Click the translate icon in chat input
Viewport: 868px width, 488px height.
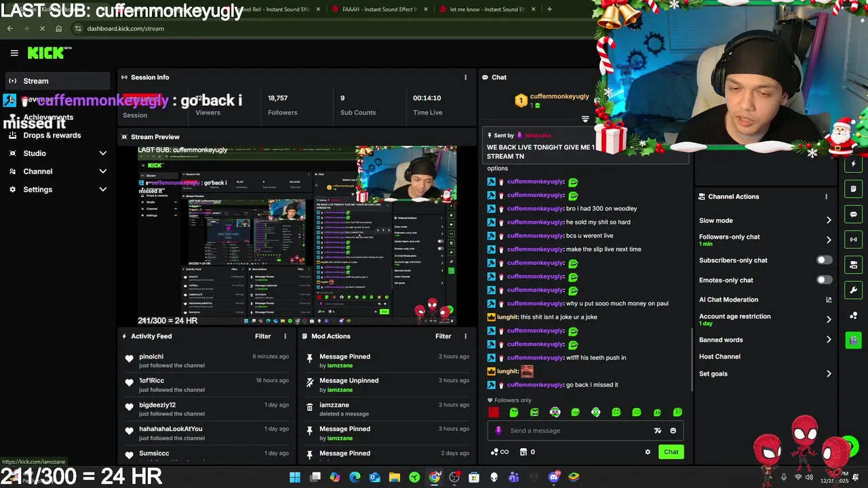pos(657,430)
